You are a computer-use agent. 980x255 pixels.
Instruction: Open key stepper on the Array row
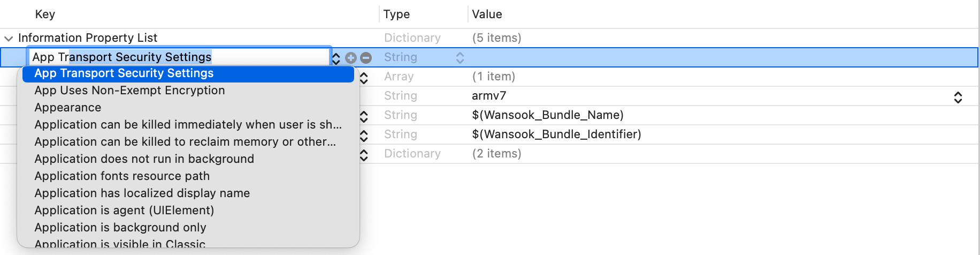tap(364, 78)
